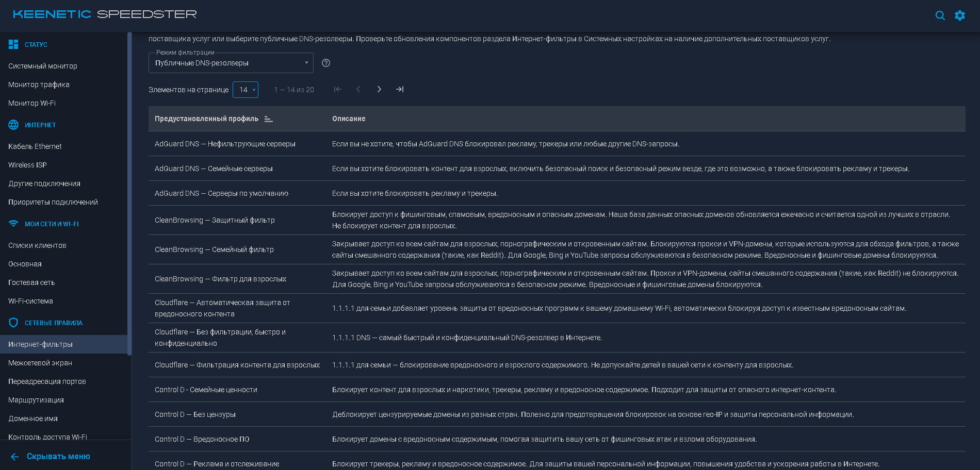980x470 pixels.
Task: Open the settings gear icon
Action: [960, 15]
